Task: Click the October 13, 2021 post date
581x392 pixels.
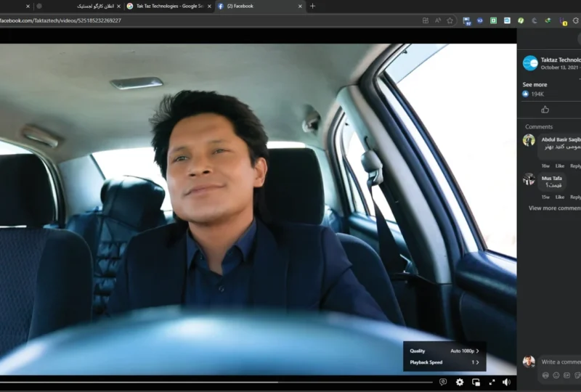Action: [x=559, y=68]
